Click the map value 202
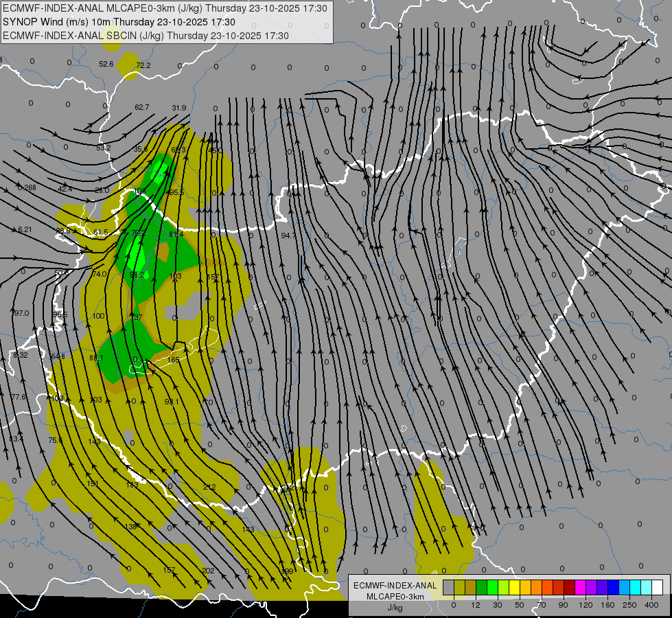 coord(208,571)
